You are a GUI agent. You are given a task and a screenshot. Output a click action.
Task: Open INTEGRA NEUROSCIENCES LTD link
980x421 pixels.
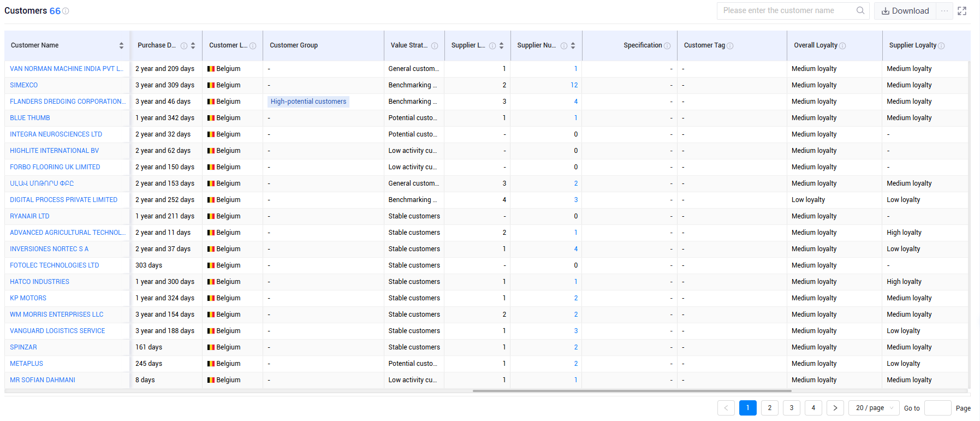56,134
